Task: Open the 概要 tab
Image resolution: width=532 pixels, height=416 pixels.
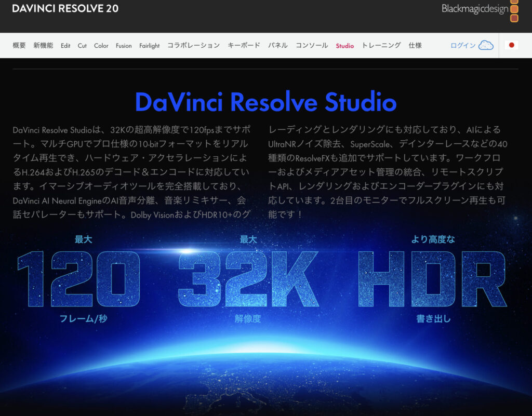Action: [19, 46]
